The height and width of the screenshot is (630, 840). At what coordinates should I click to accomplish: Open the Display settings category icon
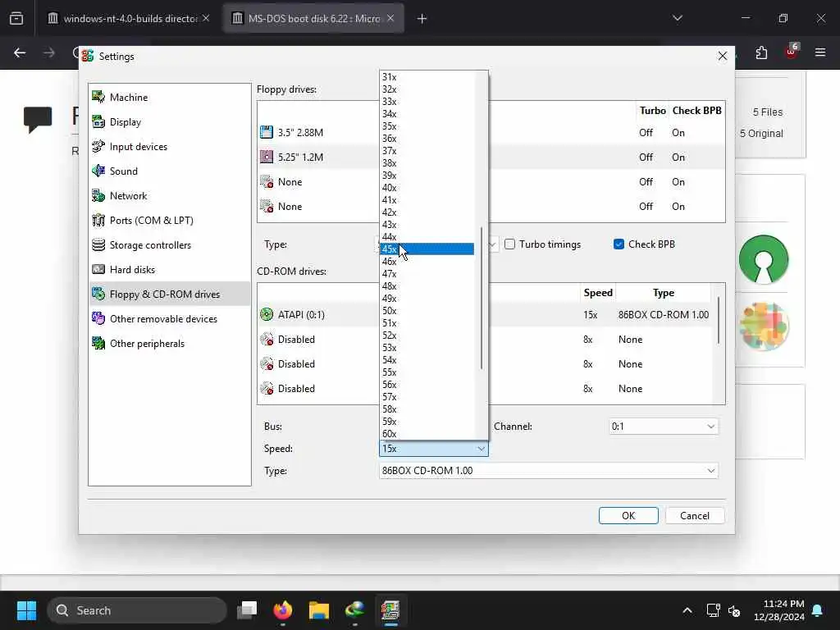click(98, 121)
